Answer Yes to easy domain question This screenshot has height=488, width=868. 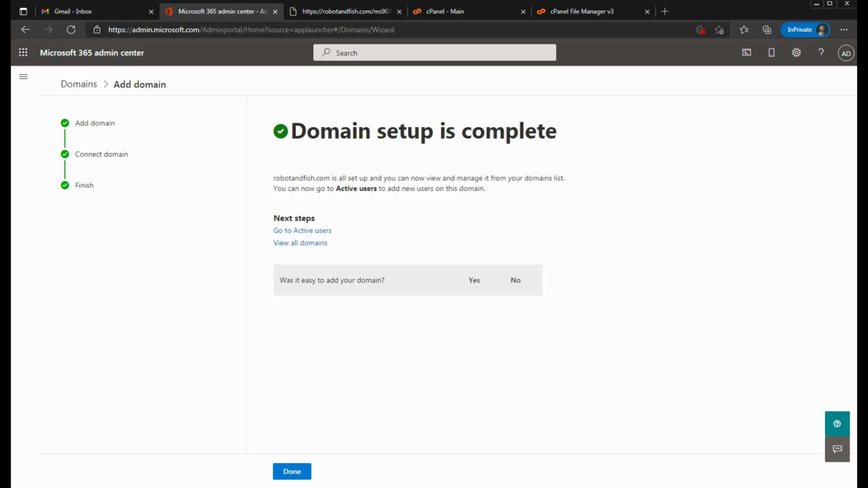(474, 280)
